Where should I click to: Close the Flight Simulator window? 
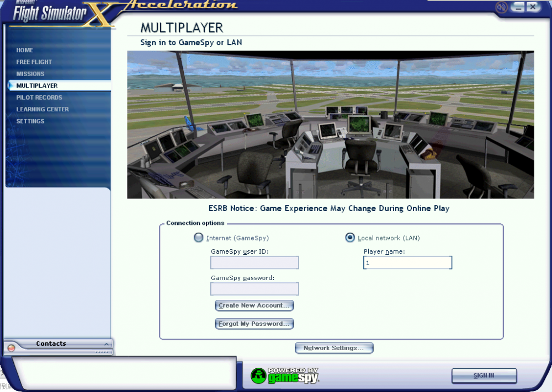click(x=532, y=7)
